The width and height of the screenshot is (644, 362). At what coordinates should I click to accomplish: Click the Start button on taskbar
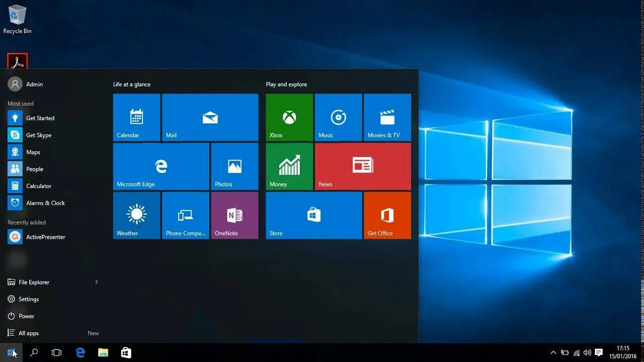point(12,352)
